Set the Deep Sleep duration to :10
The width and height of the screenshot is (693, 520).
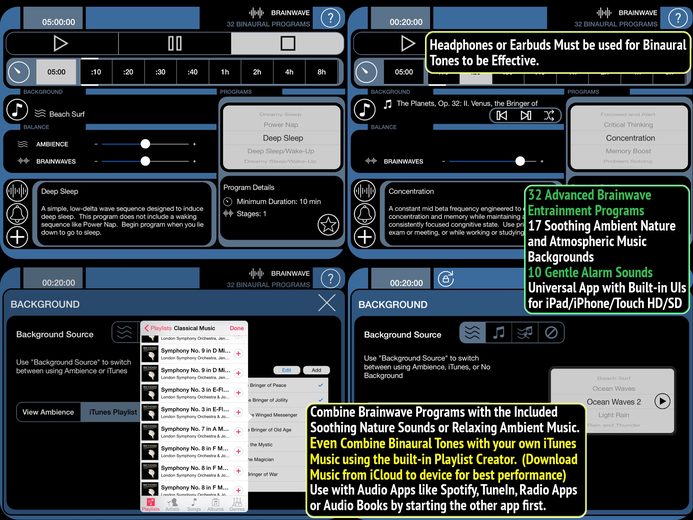click(96, 72)
